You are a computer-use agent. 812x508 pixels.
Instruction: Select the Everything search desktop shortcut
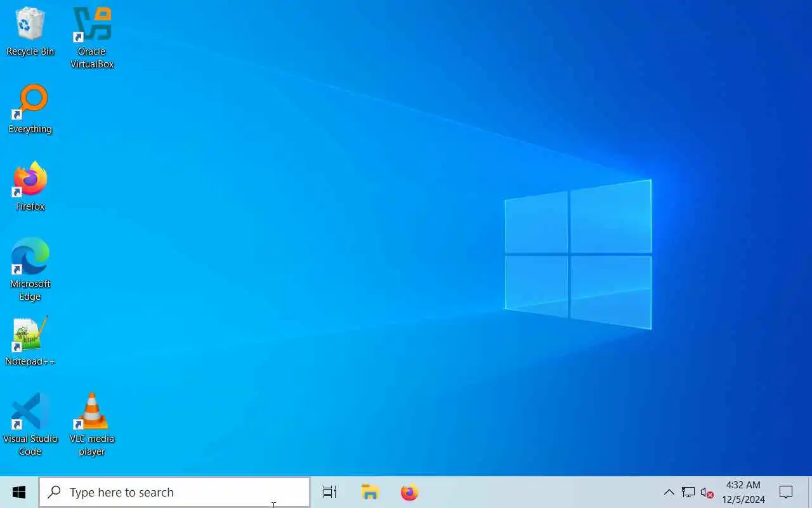[x=30, y=109]
